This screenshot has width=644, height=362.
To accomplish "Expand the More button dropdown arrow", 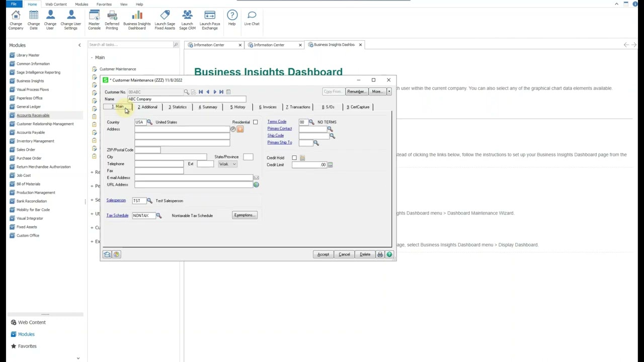I will (389, 92).
